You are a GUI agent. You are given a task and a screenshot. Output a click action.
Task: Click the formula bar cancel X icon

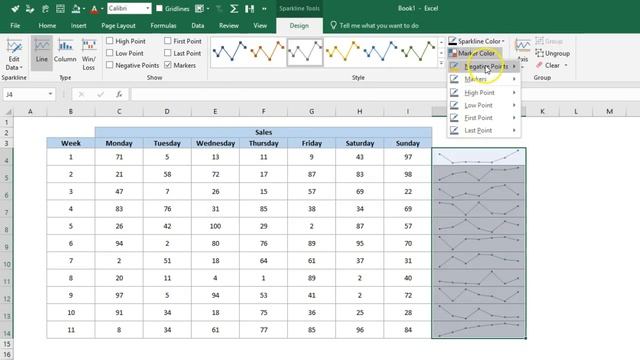pyautogui.click(x=81, y=94)
